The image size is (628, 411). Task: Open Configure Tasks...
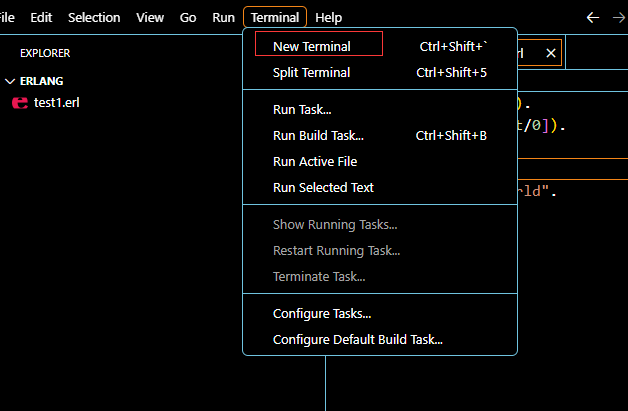click(322, 313)
